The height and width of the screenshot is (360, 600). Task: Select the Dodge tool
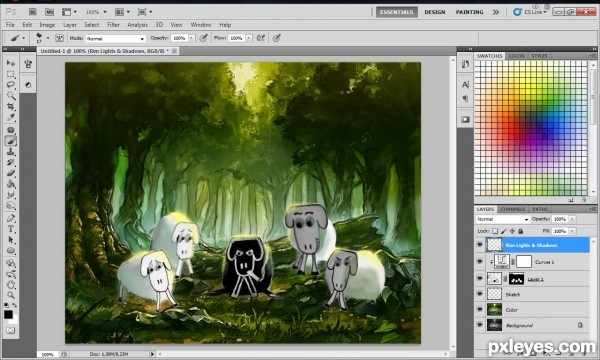pyautogui.click(x=11, y=206)
